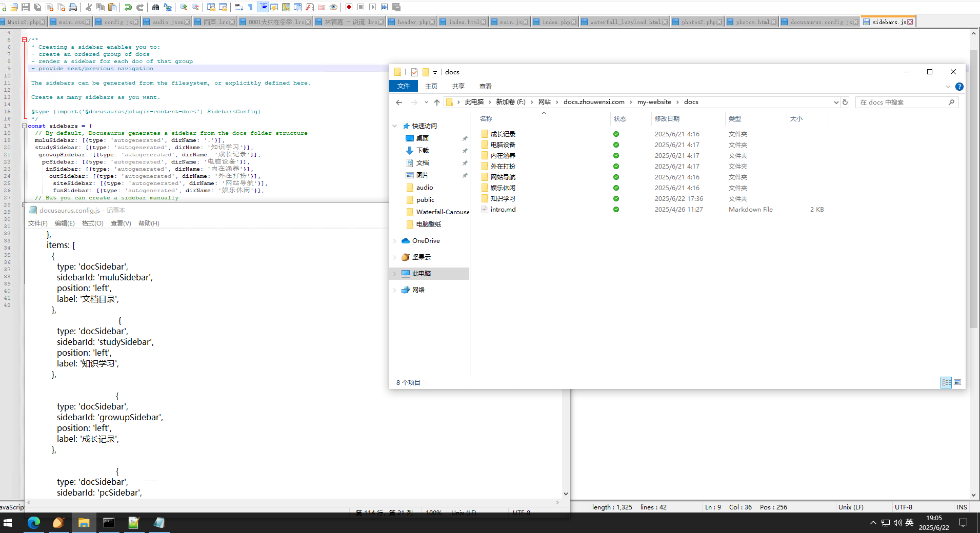The width and height of the screenshot is (980, 533).
Task: Click the Explorer Back arrow button
Action: 399,102
